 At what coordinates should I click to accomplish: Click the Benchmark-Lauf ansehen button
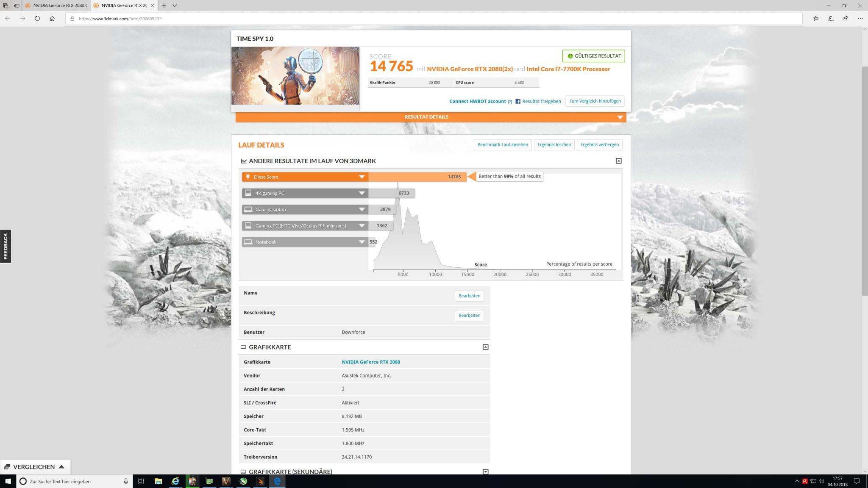click(502, 145)
